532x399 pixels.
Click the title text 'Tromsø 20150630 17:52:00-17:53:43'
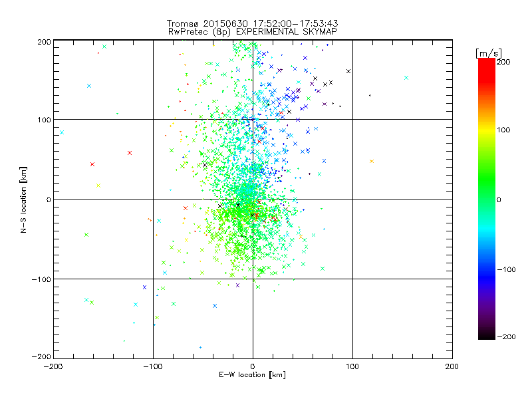[x=252, y=23]
